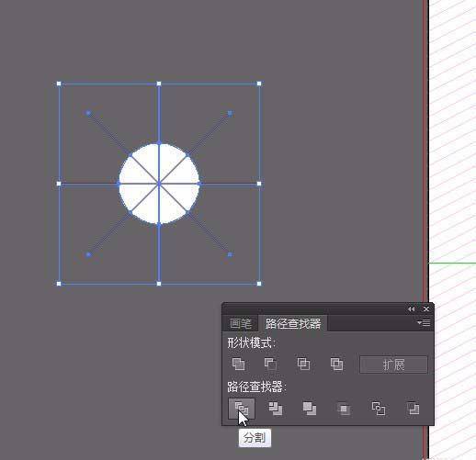Click the Trim pathfinder icon

pos(276,409)
